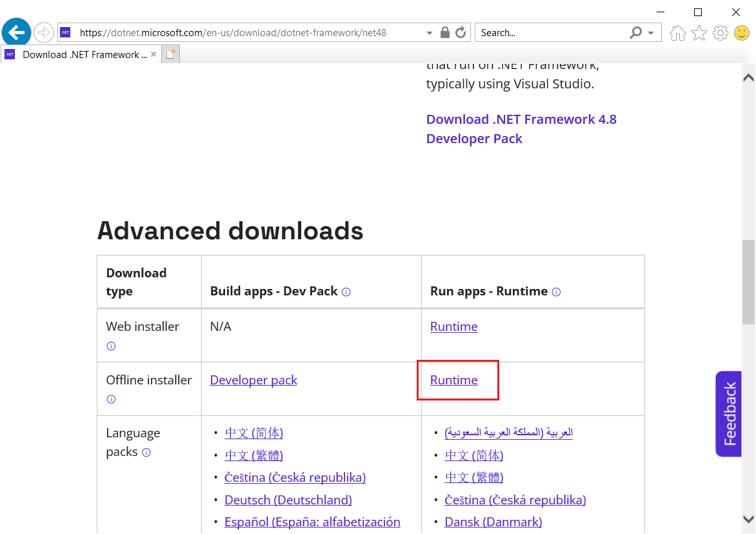The image size is (756, 534).
Task: Click info icon next to Language packs
Action: (146, 453)
